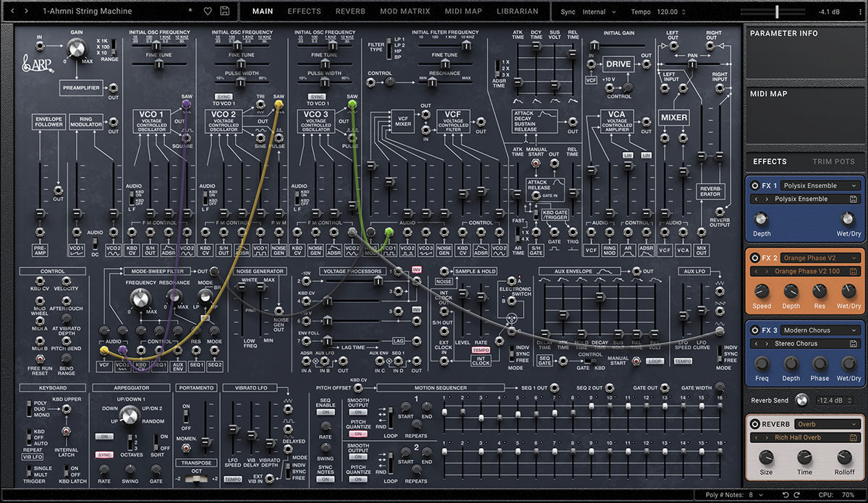The height and width of the screenshot is (503, 868).
Task: Toggle power on the FX 1 Polysix Ensemble
Action: [755, 186]
